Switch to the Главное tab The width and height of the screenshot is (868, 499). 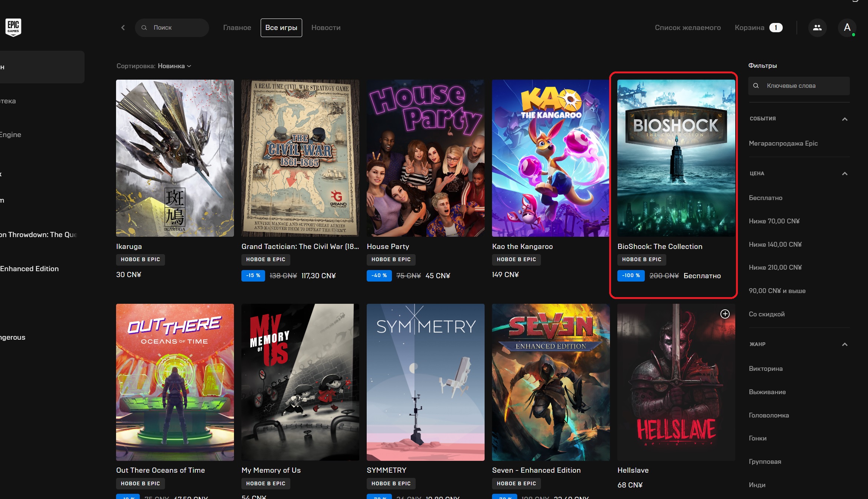click(237, 27)
